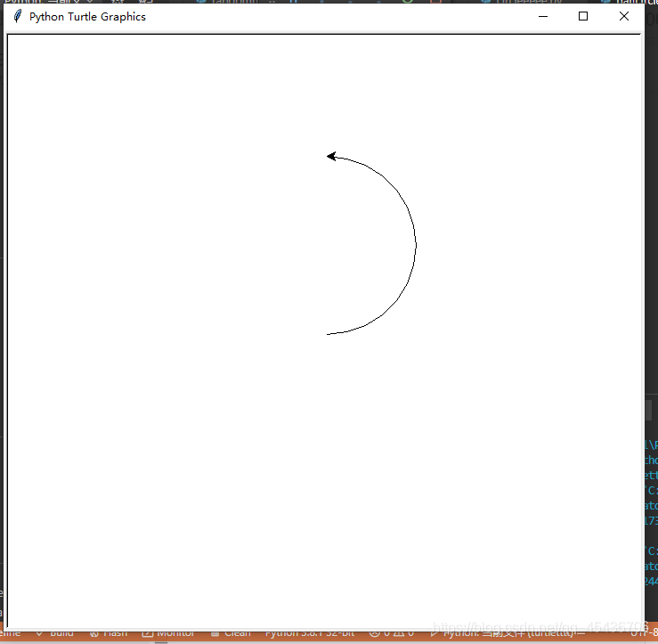Open Monitor from the editor status bar
This screenshot has height=644, width=658.
(168, 632)
